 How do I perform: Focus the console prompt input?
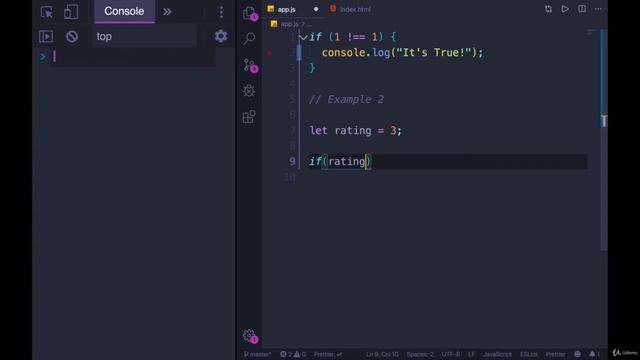pos(133,57)
